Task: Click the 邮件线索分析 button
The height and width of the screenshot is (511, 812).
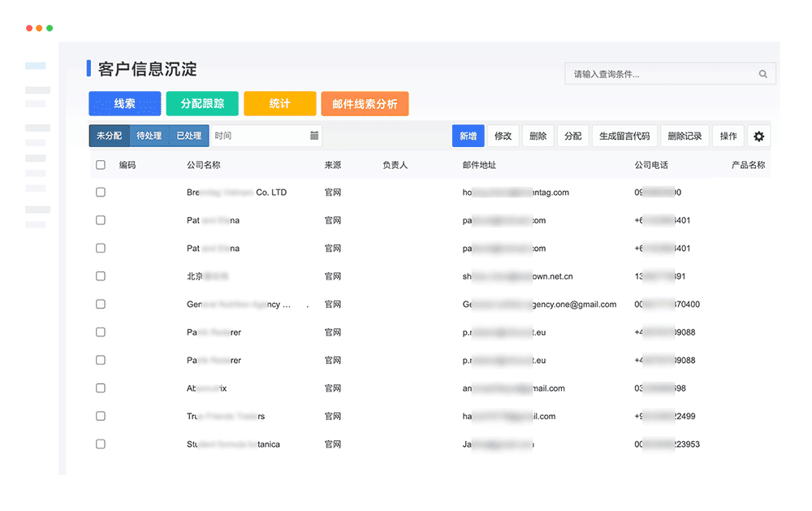Action: (365, 104)
